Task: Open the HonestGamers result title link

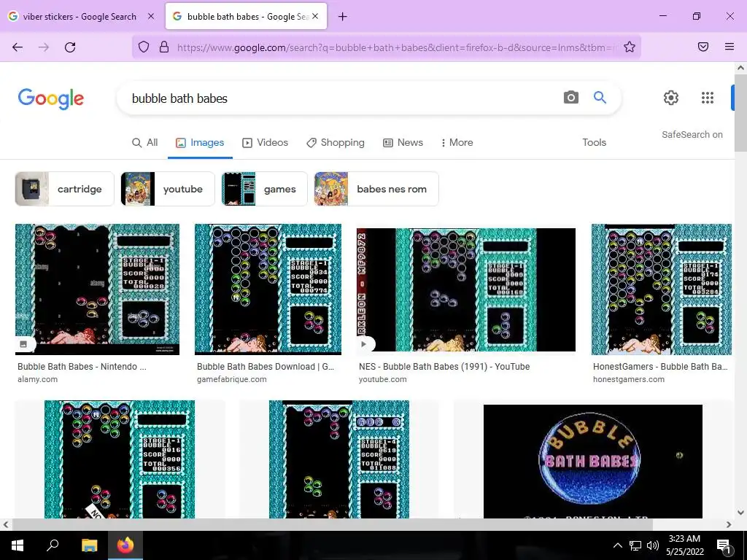Action: tap(660, 367)
